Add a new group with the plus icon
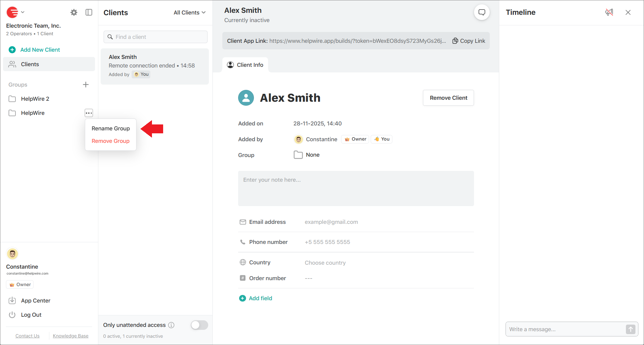644x345 pixels. (86, 85)
